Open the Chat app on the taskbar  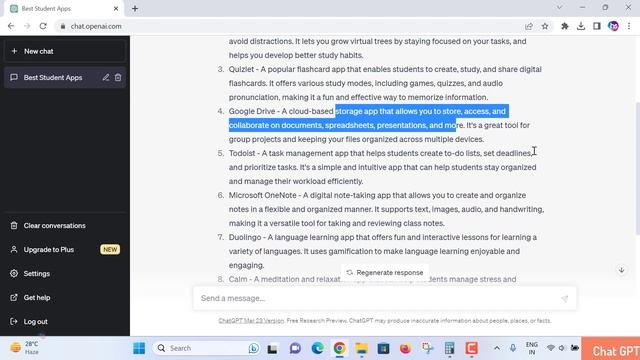[296, 348]
